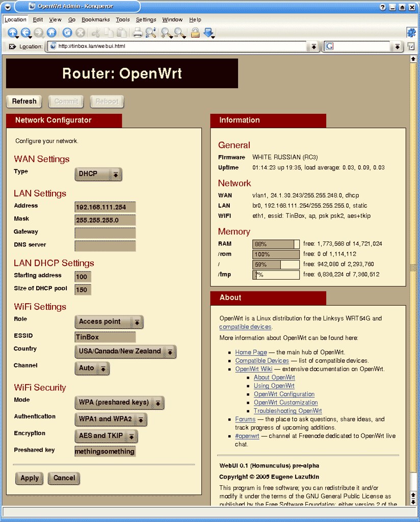
Task: Open the Authentication WPA1 and WPA2 dropdown
Action: (111, 419)
